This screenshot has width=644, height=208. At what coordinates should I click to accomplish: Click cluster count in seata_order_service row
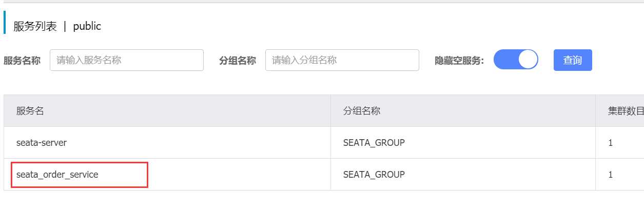[x=611, y=175]
